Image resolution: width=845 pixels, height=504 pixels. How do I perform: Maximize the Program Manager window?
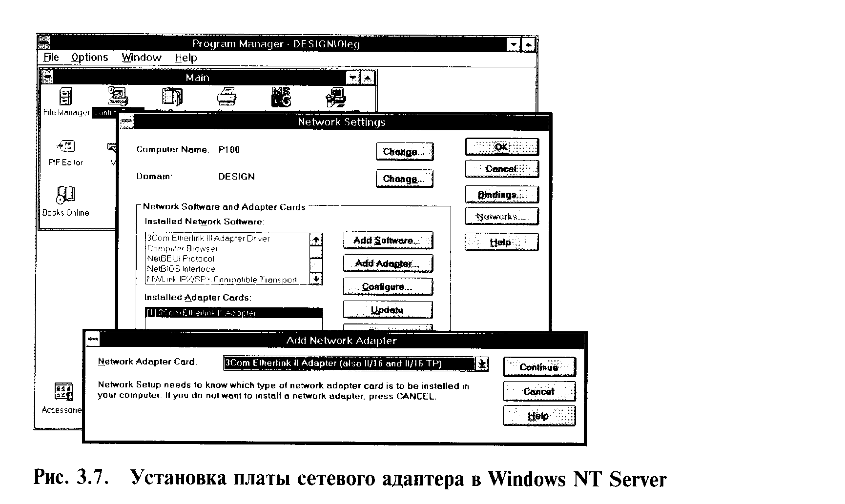point(528,44)
